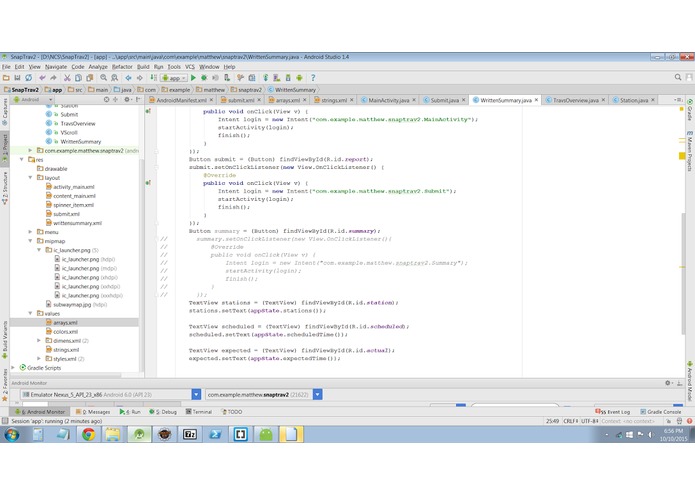Switch to the TravsOverview.java tab
Screen dimensions: 695x494
click(x=575, y=100)
